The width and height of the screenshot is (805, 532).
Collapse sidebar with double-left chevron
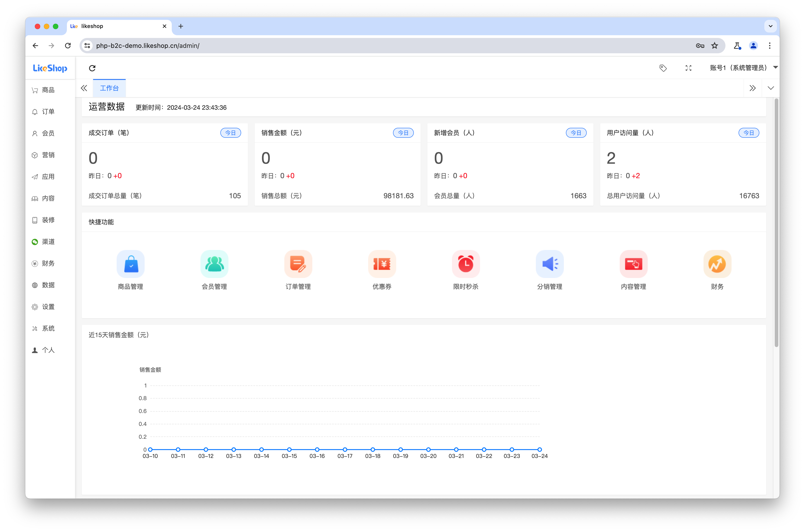click(x=84, y=88)
